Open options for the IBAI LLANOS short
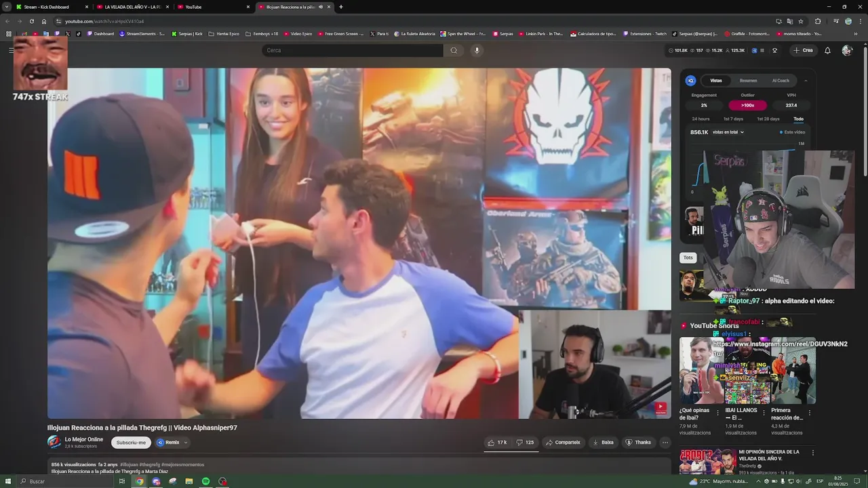Viewport: 868px width, 488px height. [764, 412]
